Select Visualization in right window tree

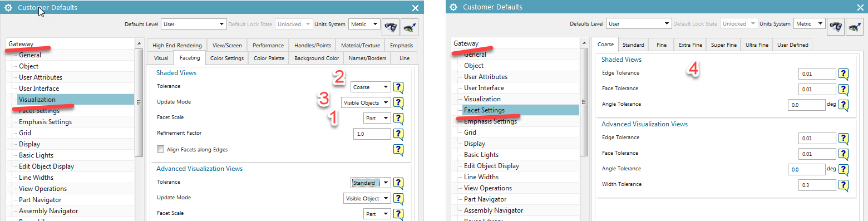coord(482,99)
